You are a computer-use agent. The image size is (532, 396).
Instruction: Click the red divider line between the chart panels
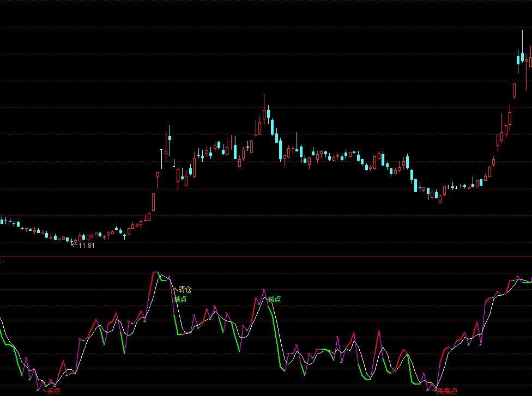pos(266,256)
